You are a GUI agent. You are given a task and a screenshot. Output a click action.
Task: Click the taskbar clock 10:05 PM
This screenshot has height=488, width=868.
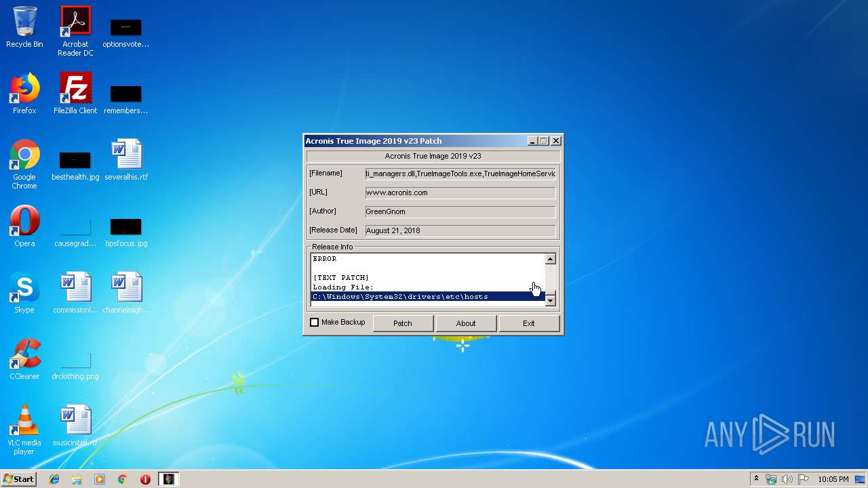tap(833, 479)
